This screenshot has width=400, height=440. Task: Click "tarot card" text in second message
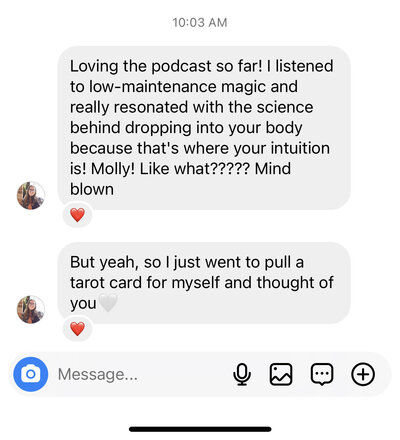tap(106, 283)
